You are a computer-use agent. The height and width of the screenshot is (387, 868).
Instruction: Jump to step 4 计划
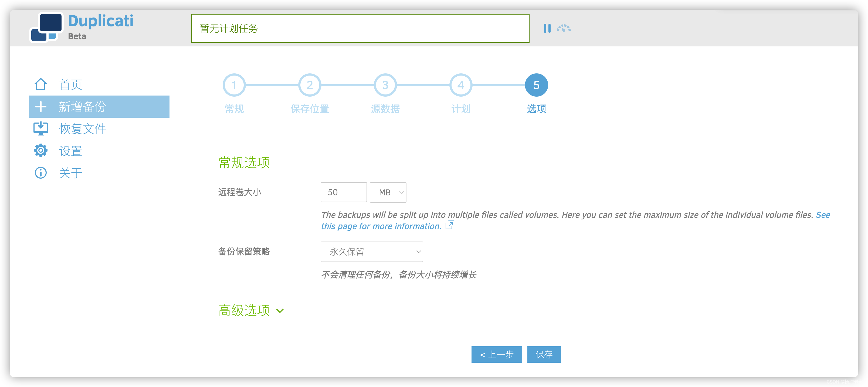[461, 85]
